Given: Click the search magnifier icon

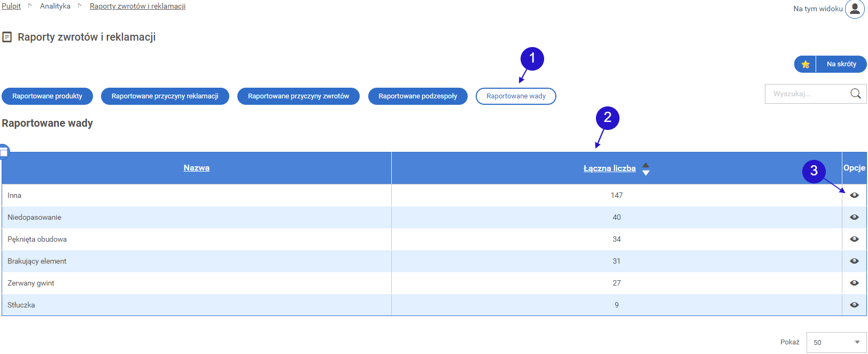Looking at the screenshot, I should click(x=855, y=94).
